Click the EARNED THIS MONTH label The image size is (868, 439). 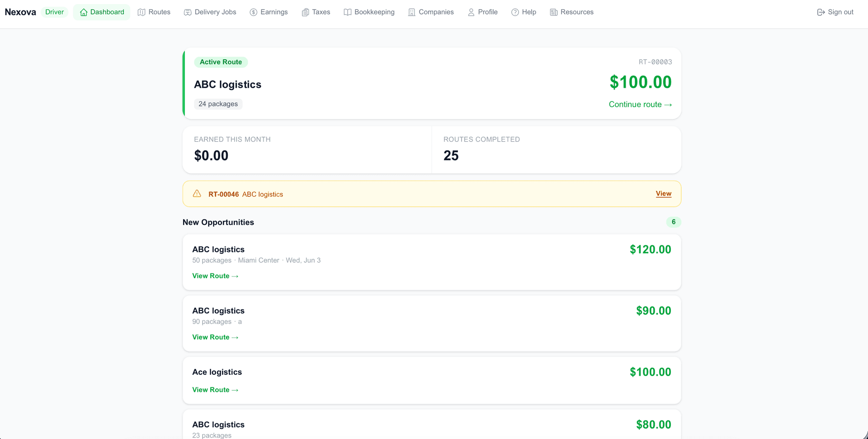point(232,139)
